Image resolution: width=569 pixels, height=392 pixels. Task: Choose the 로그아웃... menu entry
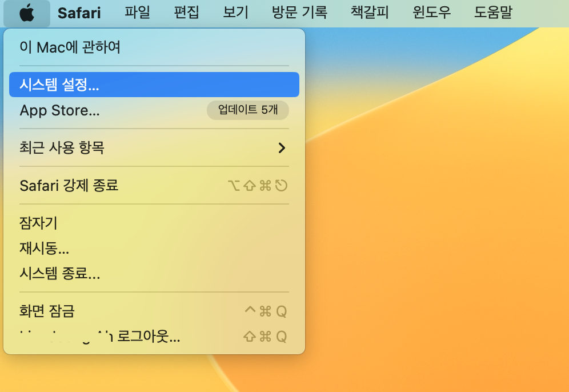tap(154, 337)
